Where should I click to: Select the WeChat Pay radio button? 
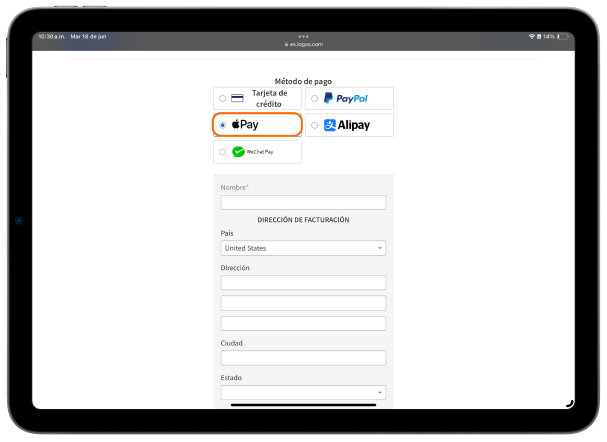222,152
